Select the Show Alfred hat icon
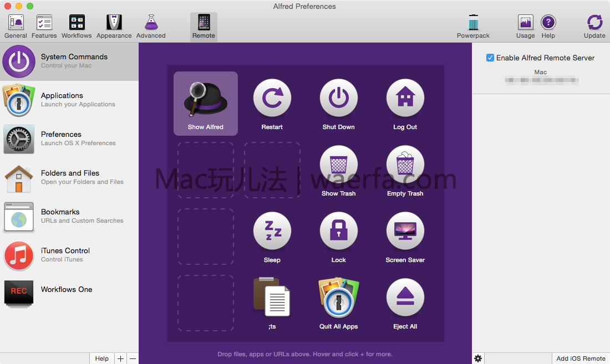 205,100
